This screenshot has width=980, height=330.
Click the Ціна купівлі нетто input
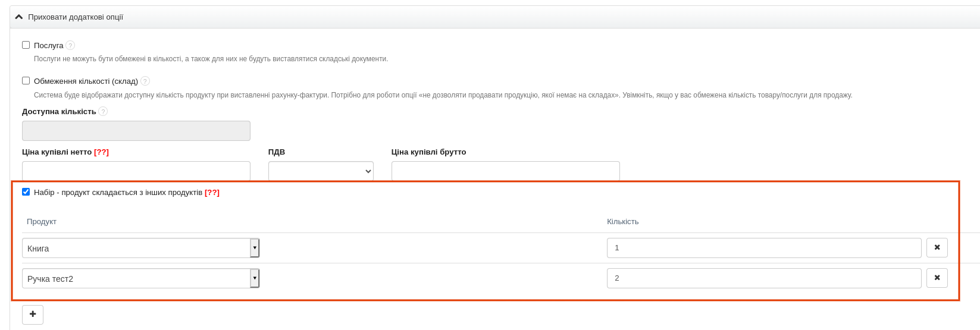(x=136, y=171)
